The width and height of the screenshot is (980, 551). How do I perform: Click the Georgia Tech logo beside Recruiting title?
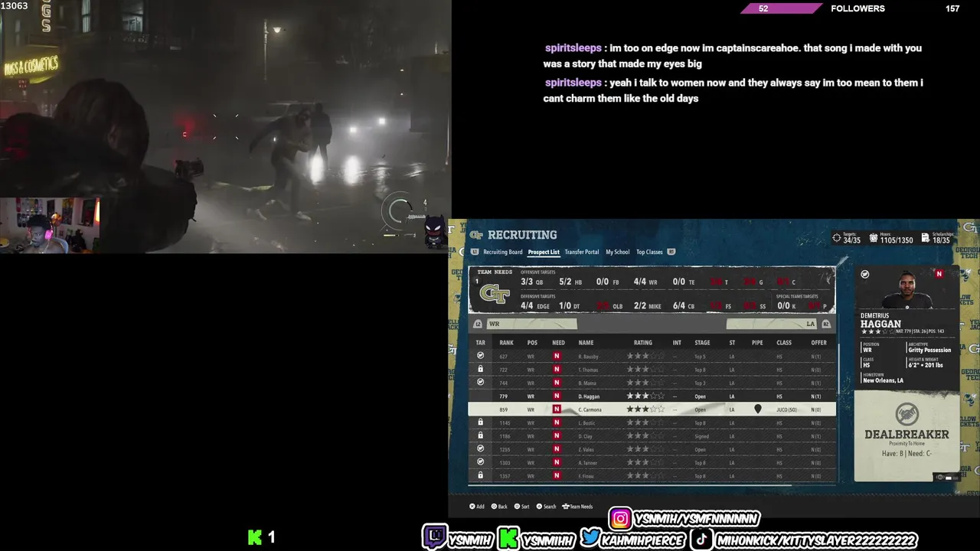[476, 235]
